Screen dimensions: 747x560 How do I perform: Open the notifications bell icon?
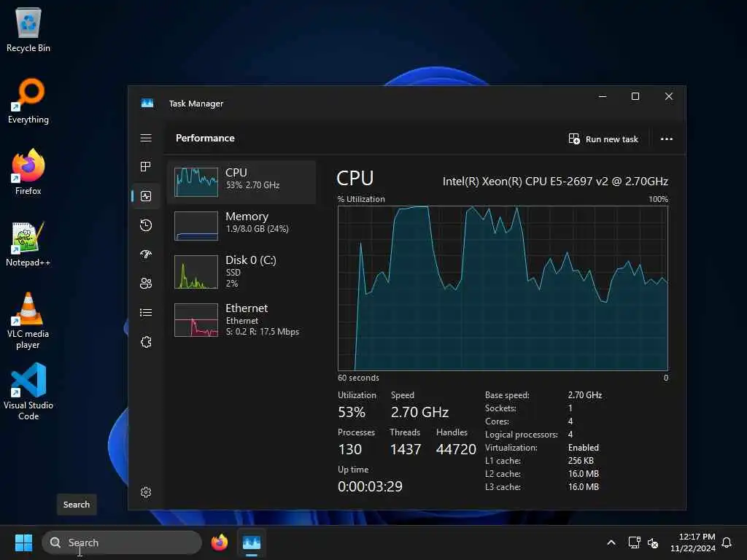click(727, 542)
